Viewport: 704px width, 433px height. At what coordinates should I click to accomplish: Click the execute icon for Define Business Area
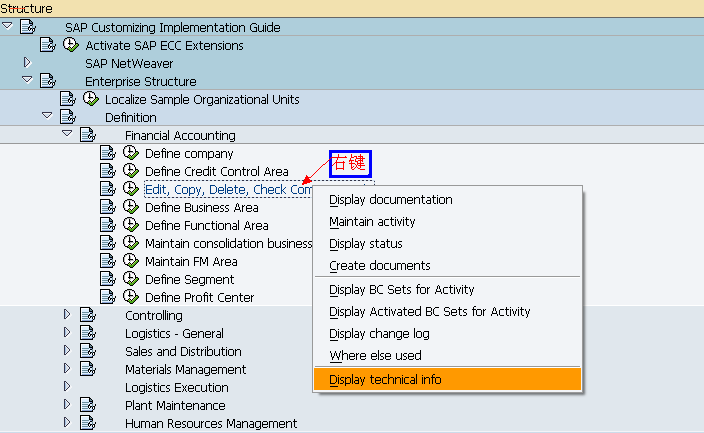coord(131,207)
